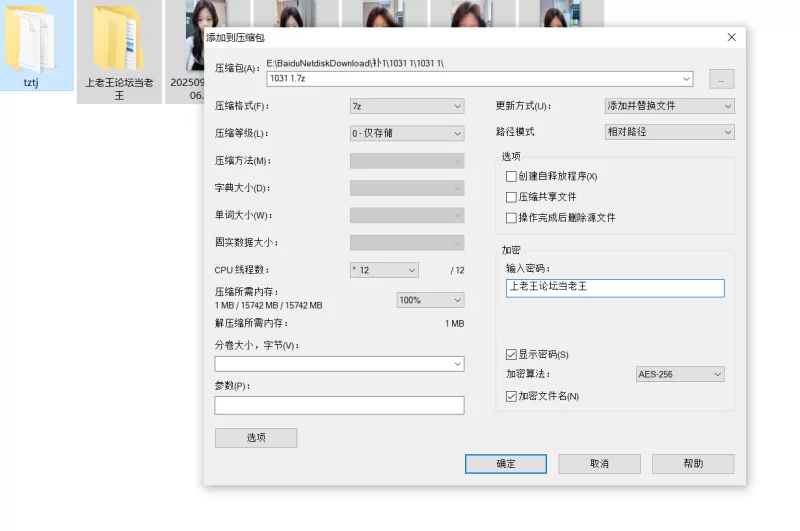Open the AES-256 加密算法 dropdown

click(680, 374)
